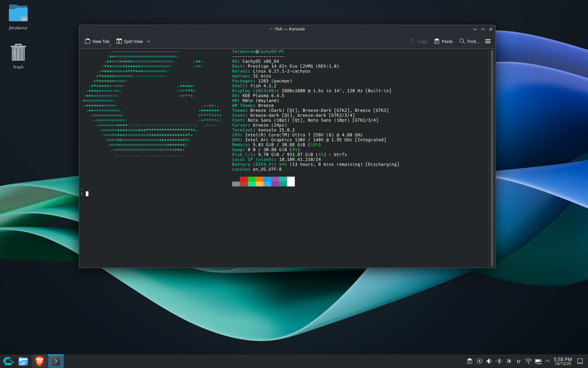Click the CPU Intel Core Ultra 7 line
Image resolution: width=588 pixels, height=368 pixels.
pyautogui.click(x=297, y=135)
